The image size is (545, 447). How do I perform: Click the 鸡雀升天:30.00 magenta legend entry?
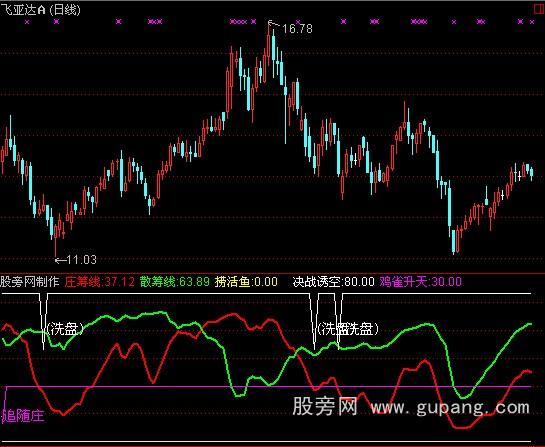421,282
